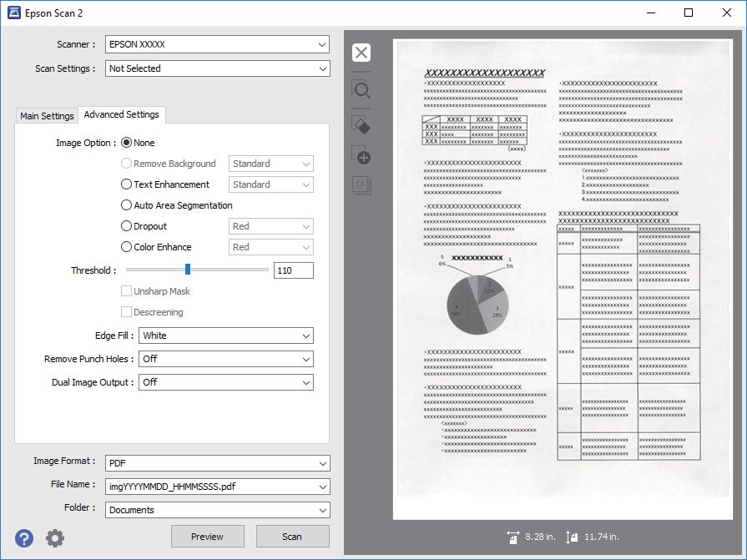The image size is (747, 560).
Task: Click the width dimension icon in the status bar
Action: (512, 537)
